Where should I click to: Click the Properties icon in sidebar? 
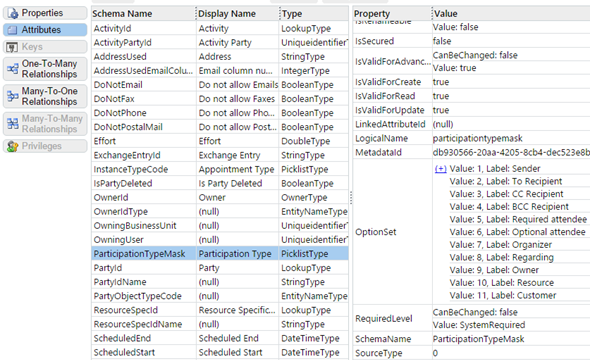pos(13,13)
